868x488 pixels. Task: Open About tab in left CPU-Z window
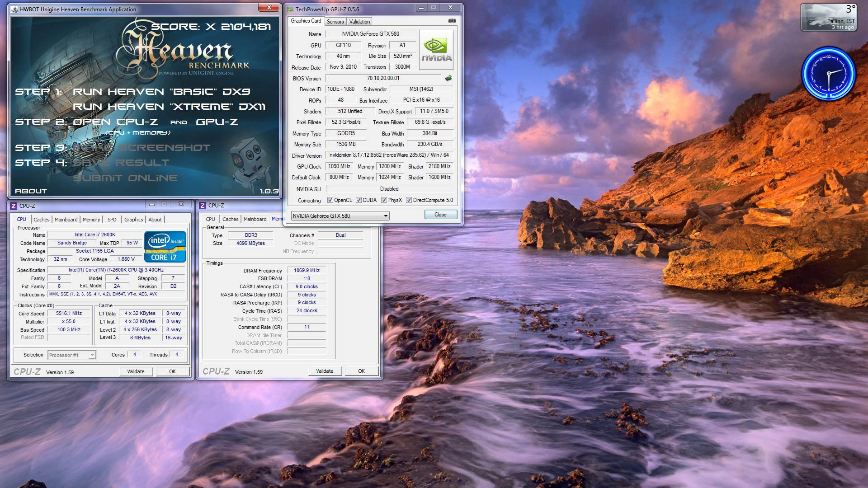click(x=155, y=220)
